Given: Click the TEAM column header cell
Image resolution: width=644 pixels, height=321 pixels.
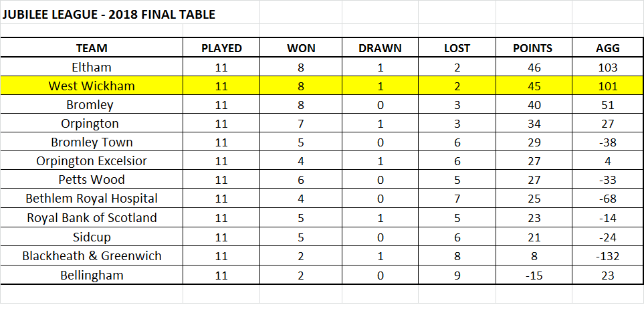Looking at the screenshot, I should tap(92, 48).
